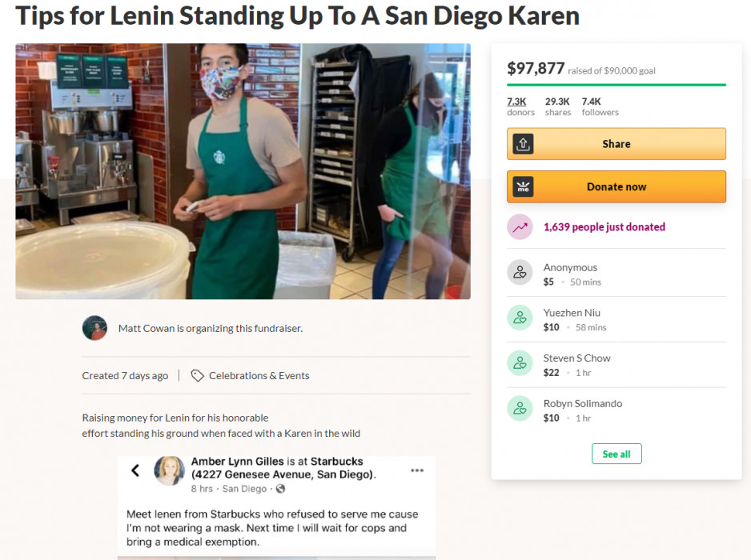Image resolution: width=751 pixels, height=560 pixels.
Task: Click Yuezhen Niu's donor avatar icon
Action: pos(520,318)
